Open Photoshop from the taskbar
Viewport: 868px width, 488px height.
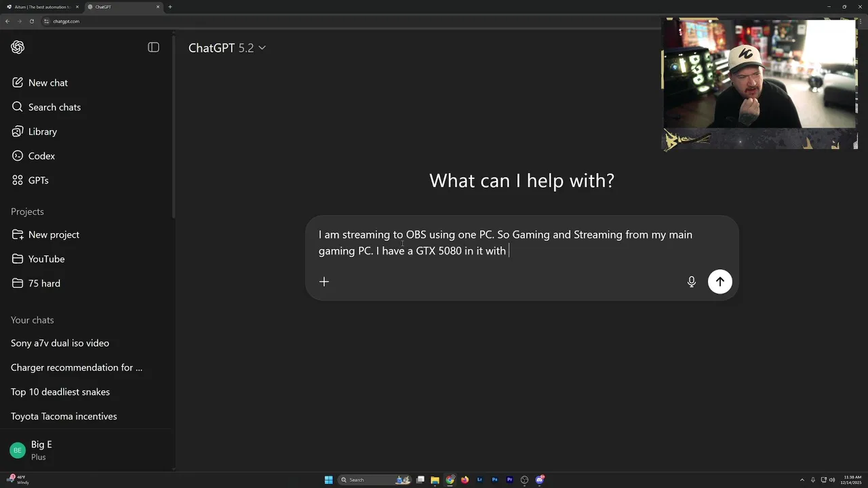pos(494,480)
